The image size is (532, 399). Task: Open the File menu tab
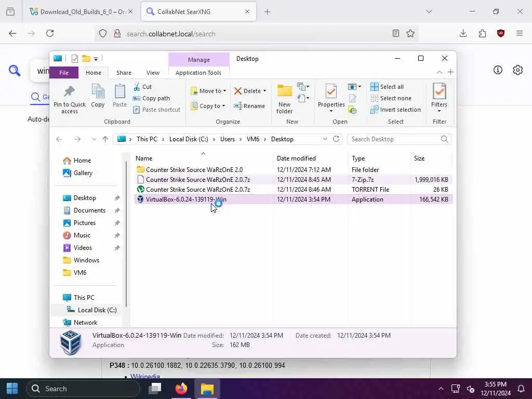(x=64, y=73)
